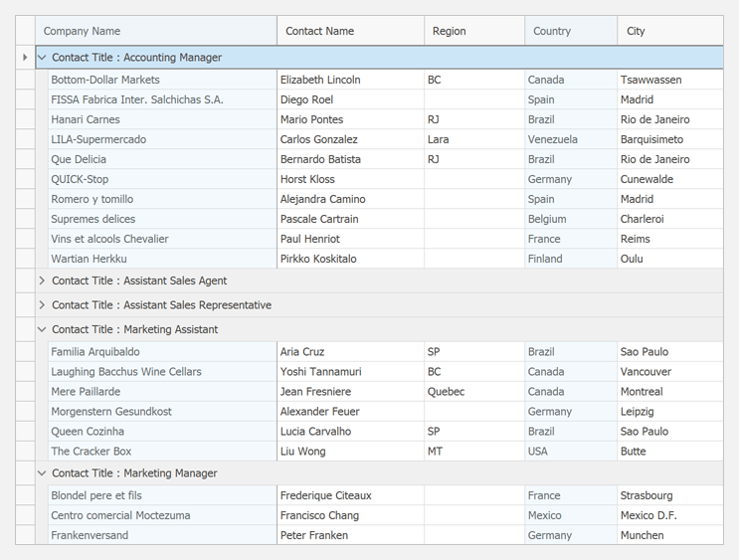The height and width of the screenshot is (560, 739).
Task: Click the Venezuela country cell
Action: click(553, 139)
